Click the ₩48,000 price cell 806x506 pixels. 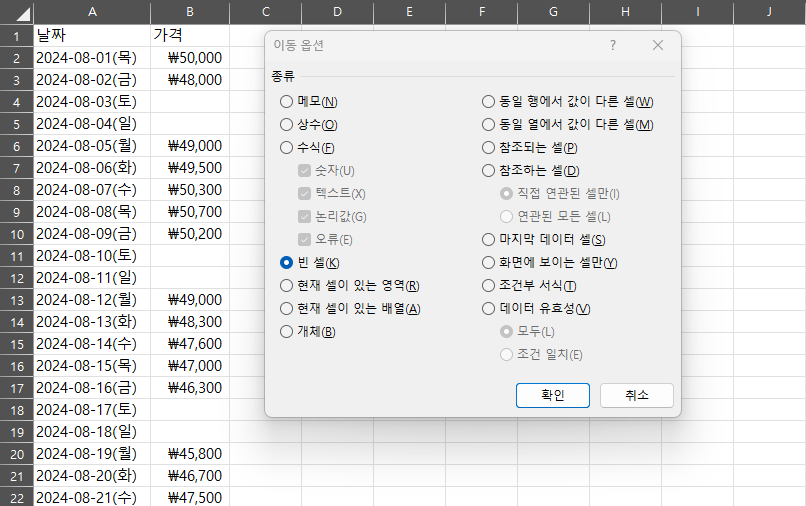click(190, 80)
